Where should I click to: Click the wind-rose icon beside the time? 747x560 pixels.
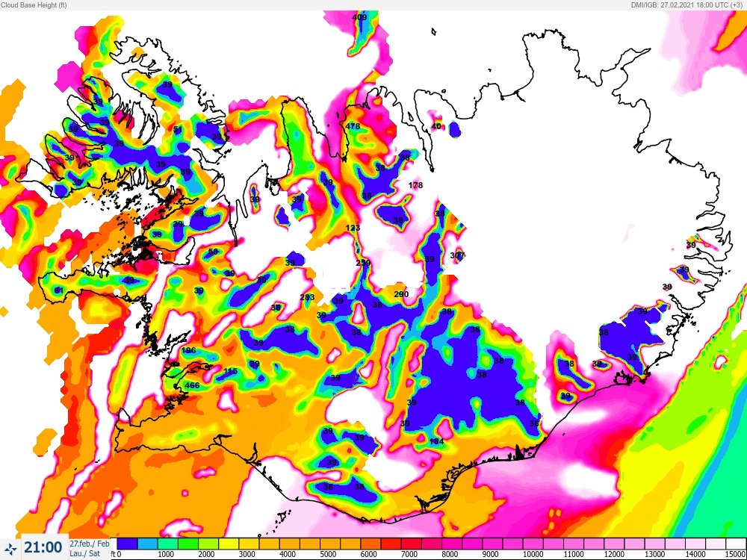[10, 549]
